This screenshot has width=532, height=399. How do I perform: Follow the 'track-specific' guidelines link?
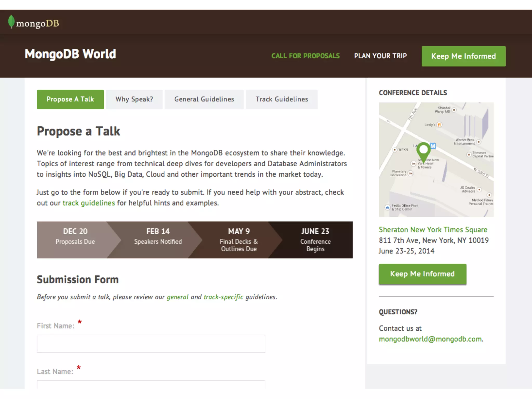223,297
